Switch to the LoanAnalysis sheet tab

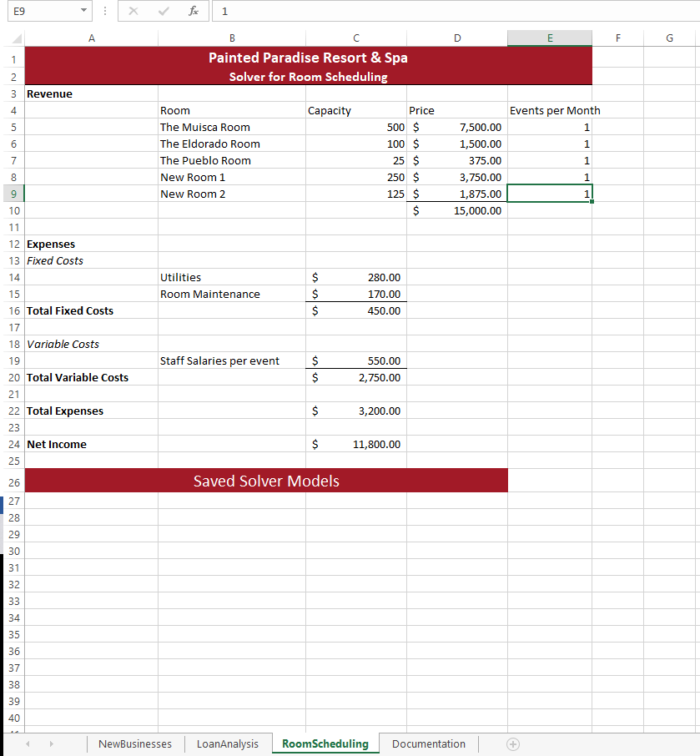[227, 743]
